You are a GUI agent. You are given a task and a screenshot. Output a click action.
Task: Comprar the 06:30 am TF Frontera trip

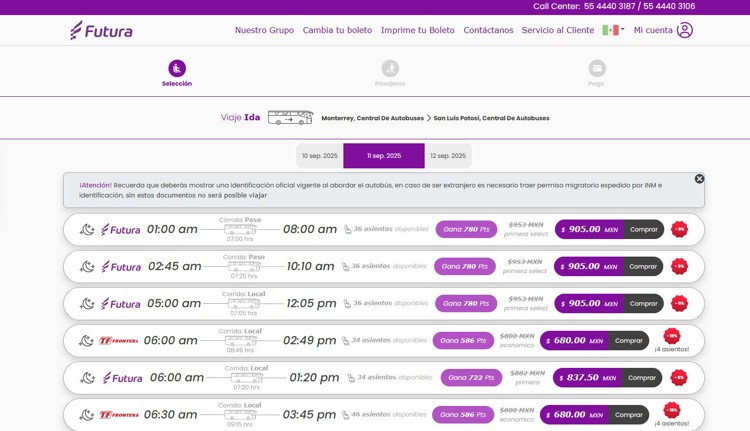(x=629, y=415)
